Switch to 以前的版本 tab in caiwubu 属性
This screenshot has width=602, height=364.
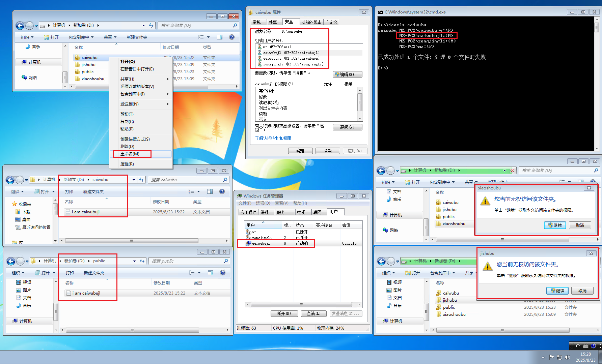(311, 22)
